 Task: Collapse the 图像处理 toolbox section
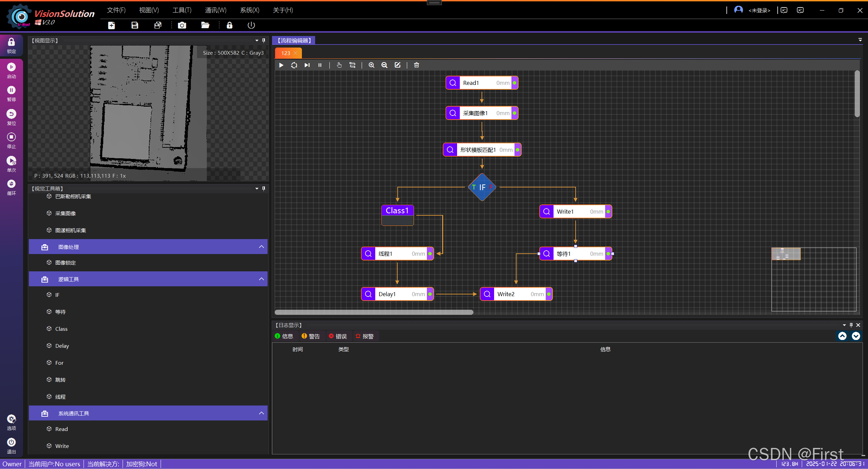(261, 247)
